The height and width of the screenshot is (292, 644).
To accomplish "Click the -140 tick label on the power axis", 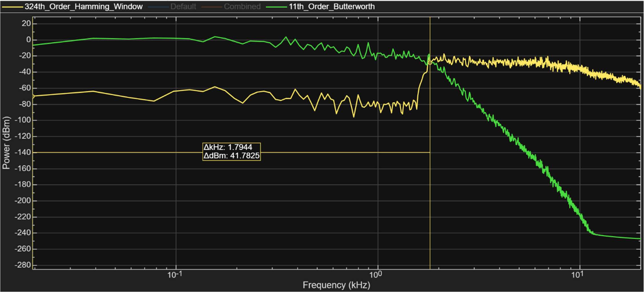I will tap(23, 152).
